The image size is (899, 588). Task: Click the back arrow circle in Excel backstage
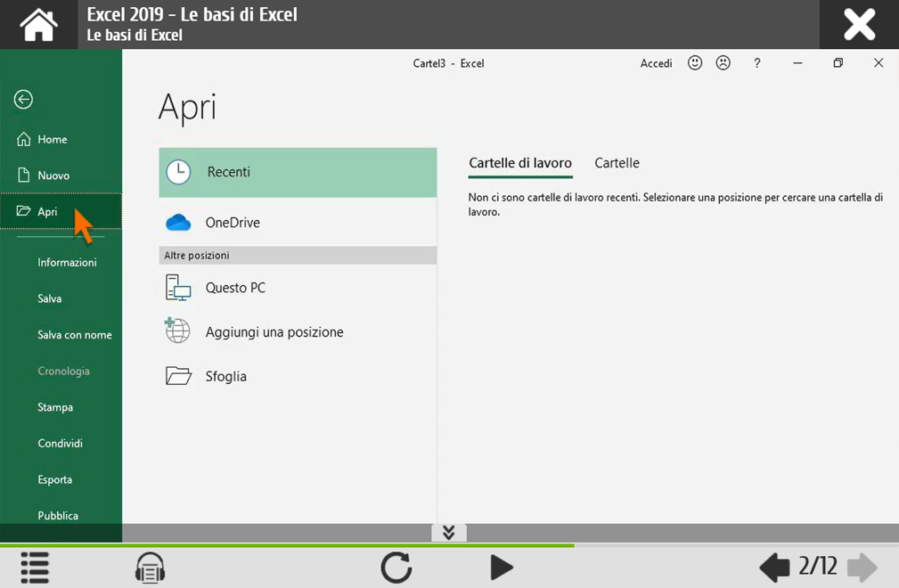point(23,99)
